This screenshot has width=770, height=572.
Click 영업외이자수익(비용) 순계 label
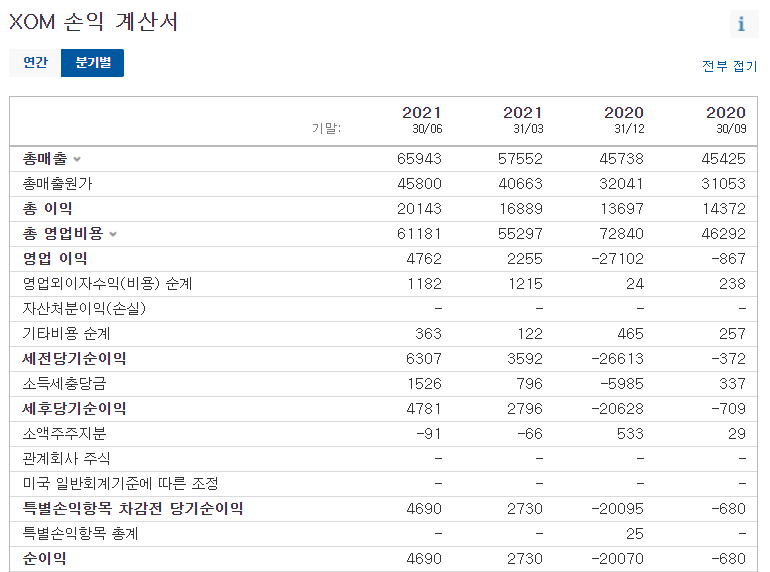[x=108, y=283]
